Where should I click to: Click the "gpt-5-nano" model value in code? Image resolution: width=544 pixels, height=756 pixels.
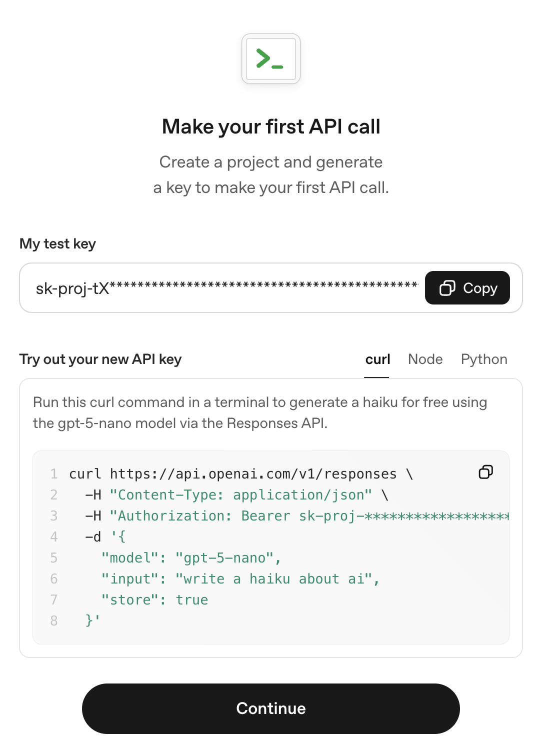point(224,558)
